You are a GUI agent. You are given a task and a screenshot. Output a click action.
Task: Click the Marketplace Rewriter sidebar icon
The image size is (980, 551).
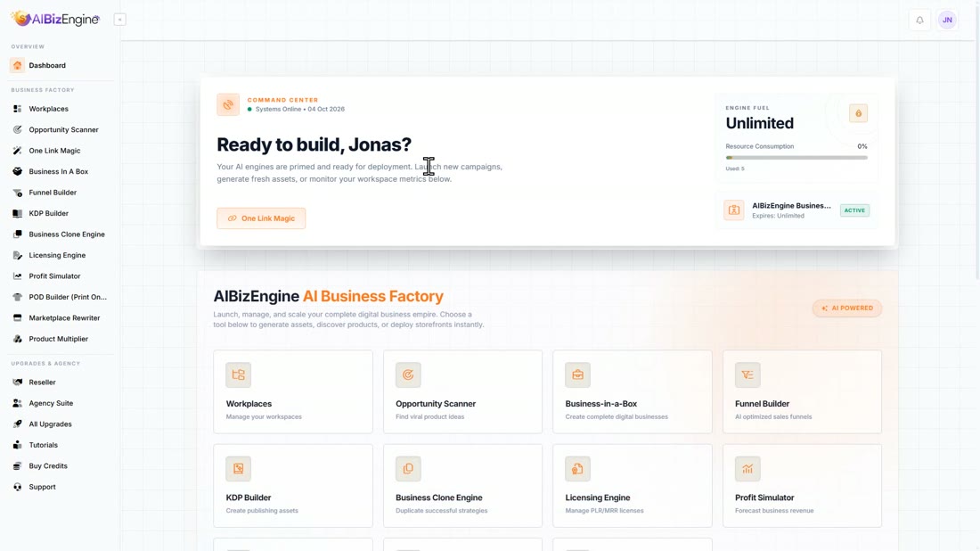point(18,317)
